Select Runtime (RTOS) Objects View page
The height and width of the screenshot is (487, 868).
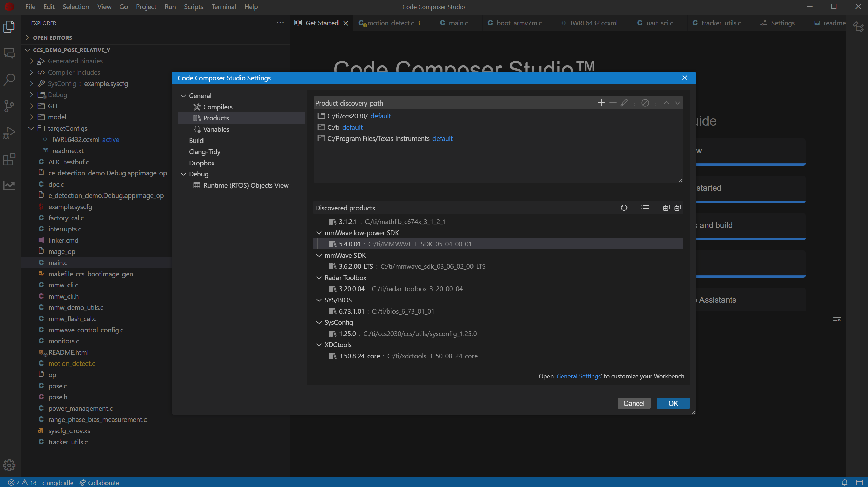pos(242,185)
